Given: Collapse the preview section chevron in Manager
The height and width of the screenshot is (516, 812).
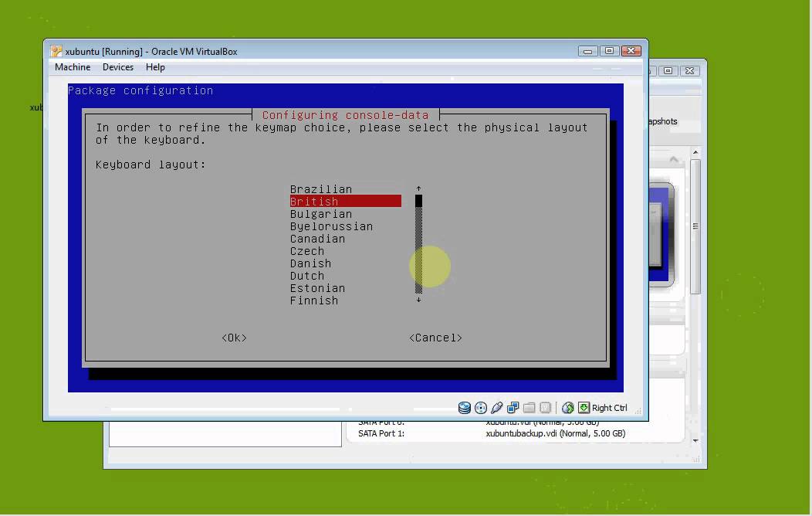Looking at the screenshot, I should pyautogui.click(x=673, y=160).
